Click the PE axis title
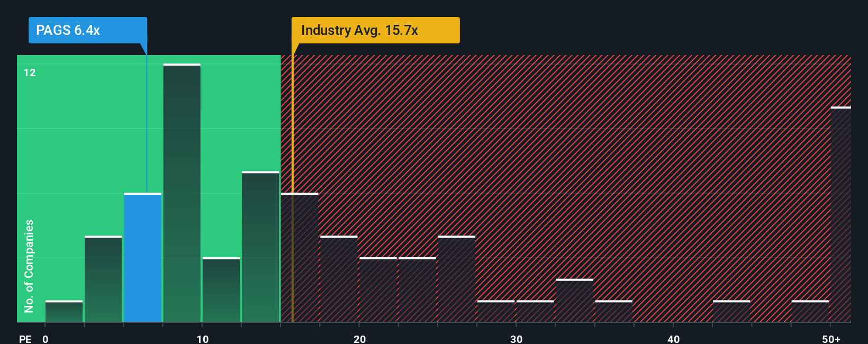Viewport: 868px width, 344px height. 25,339
